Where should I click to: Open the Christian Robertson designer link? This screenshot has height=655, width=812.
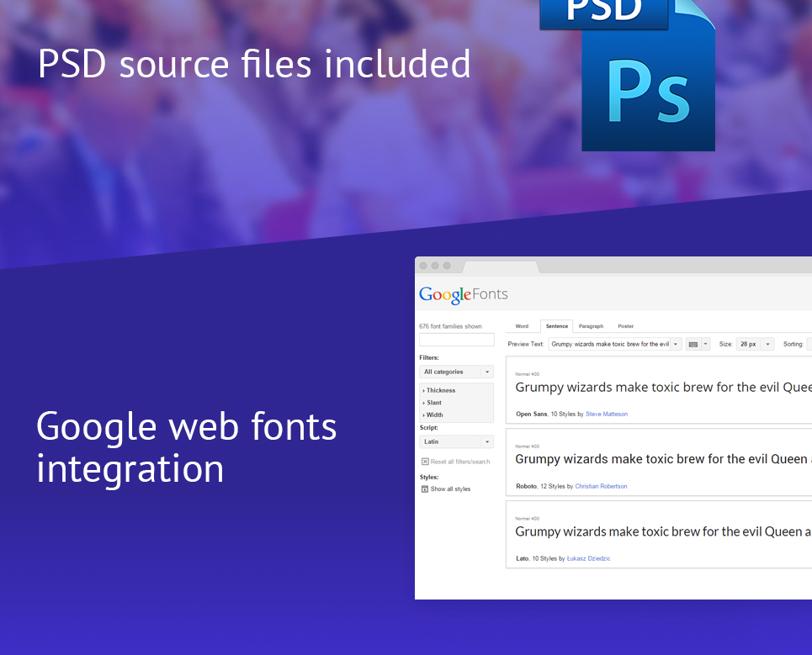click(601, 486)
